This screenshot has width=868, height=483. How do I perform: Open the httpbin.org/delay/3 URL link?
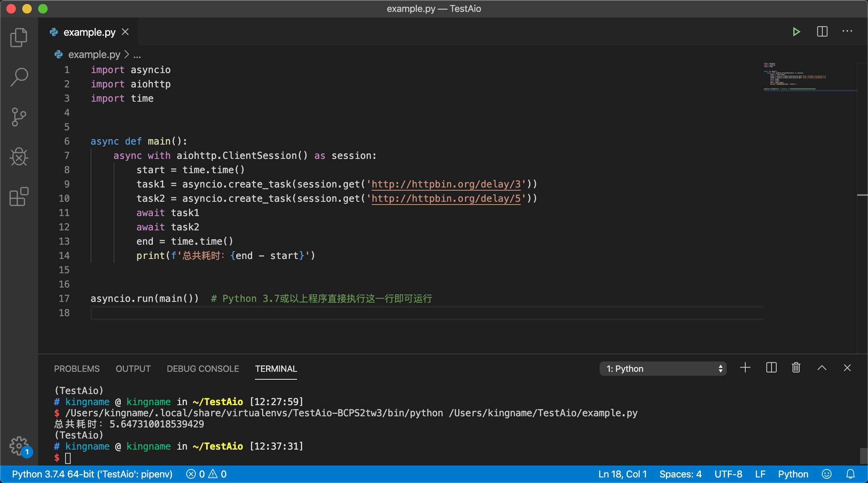pyautogui.click(x=446, y=184)
